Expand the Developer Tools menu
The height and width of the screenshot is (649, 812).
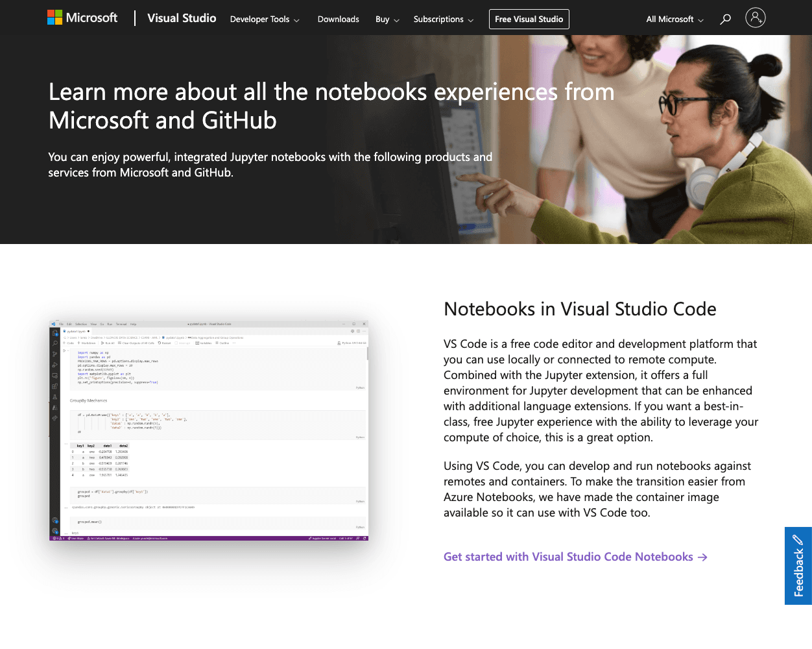click(265, 19)
